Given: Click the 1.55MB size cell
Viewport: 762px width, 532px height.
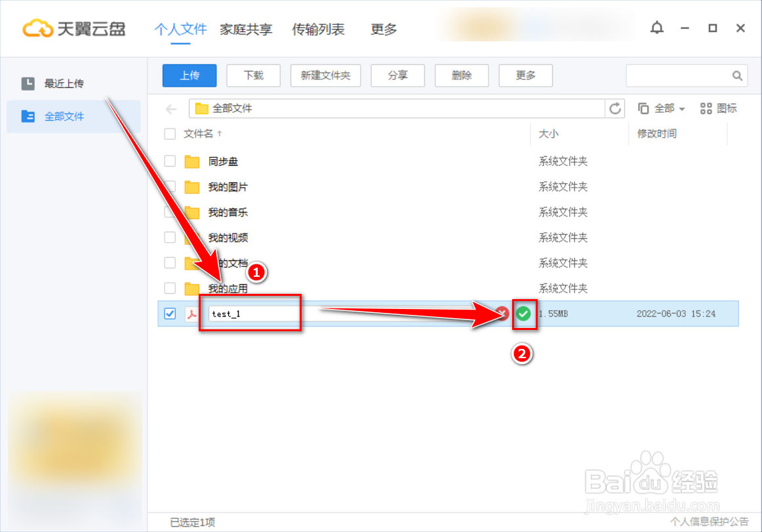Looking at the screenshot, I should (x=553, y=314).
